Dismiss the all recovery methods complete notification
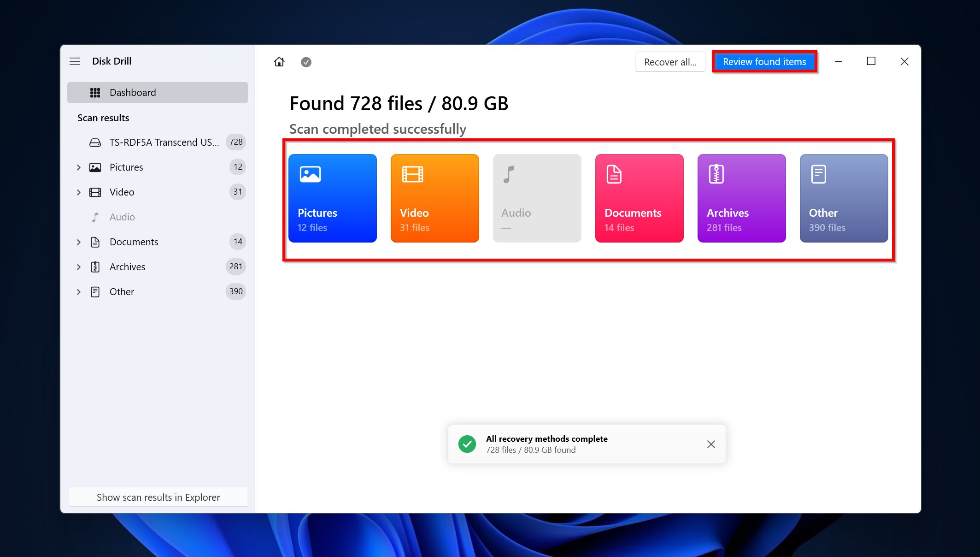This screenshot has width=980, height=557. [x=711, y=444]
